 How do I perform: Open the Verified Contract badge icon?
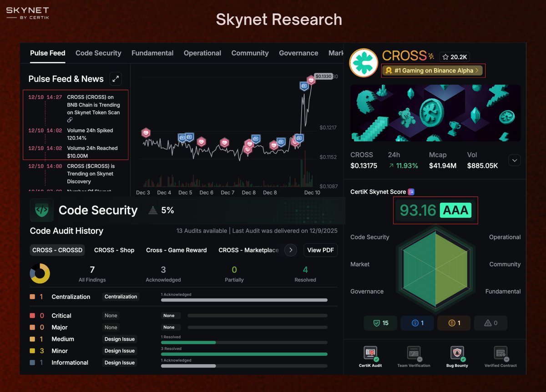pyautogui.click(x=500, y=353)
